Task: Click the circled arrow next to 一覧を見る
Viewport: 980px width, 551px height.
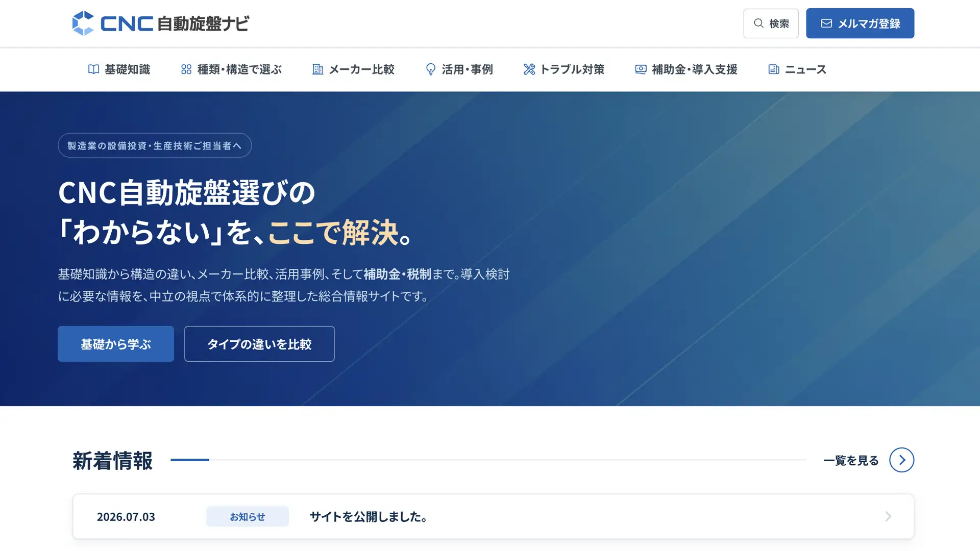Action: (901, 460)
